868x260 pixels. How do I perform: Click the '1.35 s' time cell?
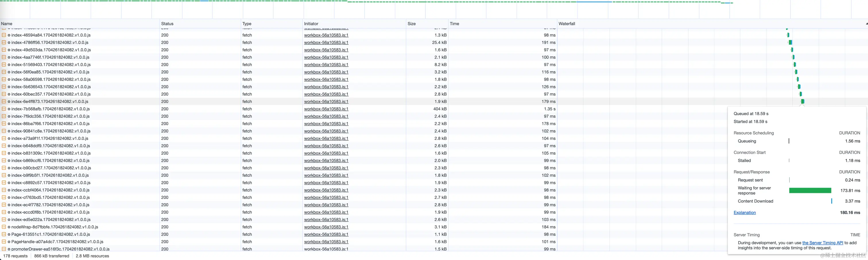click(550, 109)
